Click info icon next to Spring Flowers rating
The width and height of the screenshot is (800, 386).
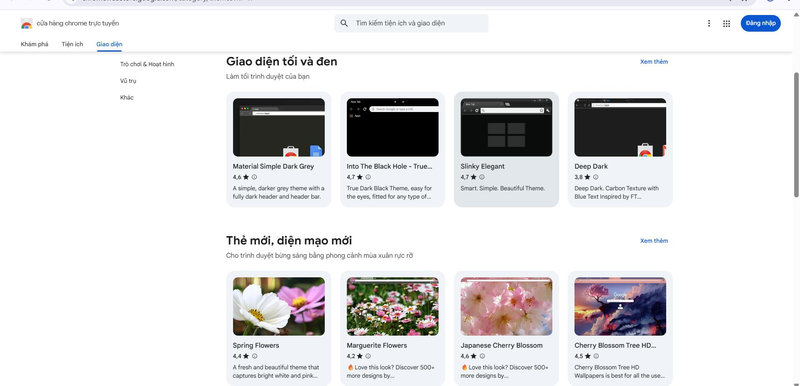(x=254, y=356)
